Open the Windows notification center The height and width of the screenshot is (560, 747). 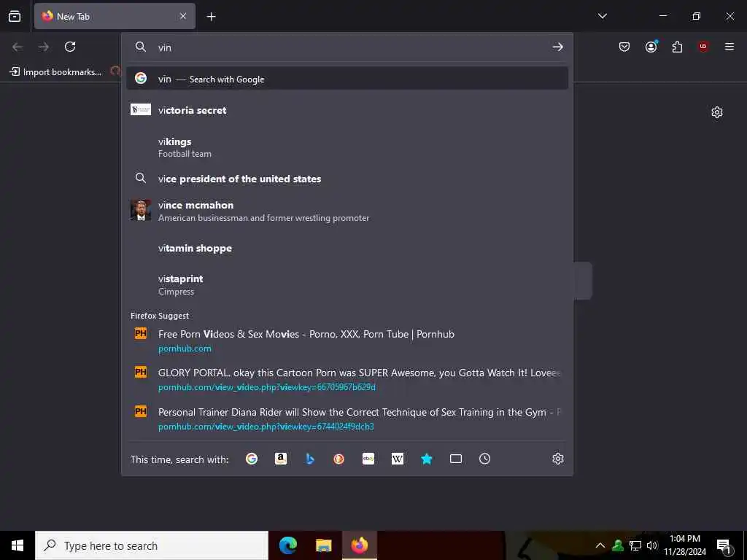click(724, 545)
